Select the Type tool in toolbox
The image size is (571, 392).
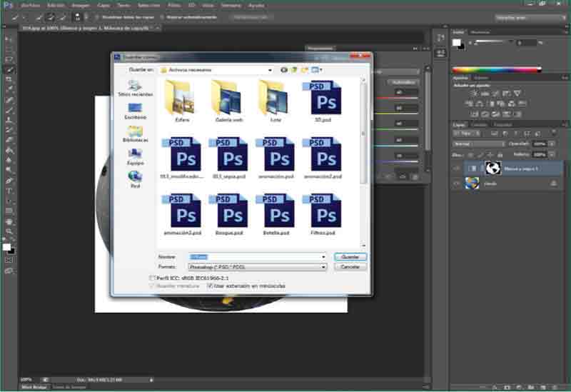click(x=9, y=191)
